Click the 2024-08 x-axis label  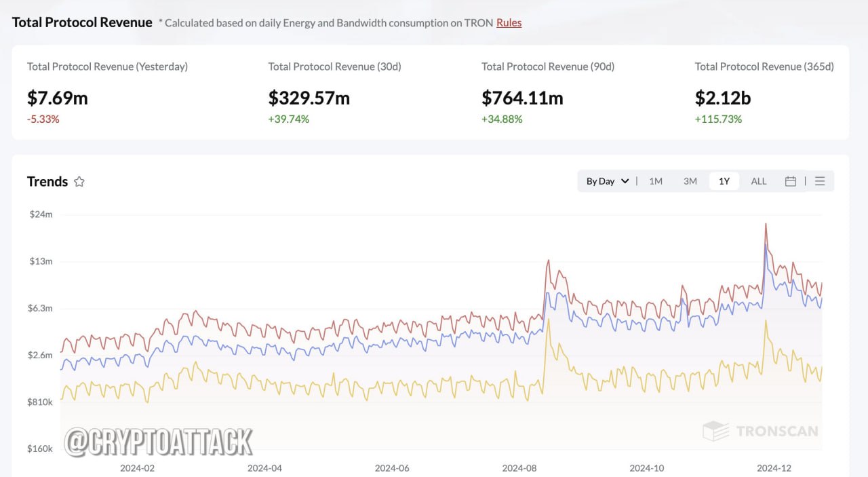click(x=519, y=468)
